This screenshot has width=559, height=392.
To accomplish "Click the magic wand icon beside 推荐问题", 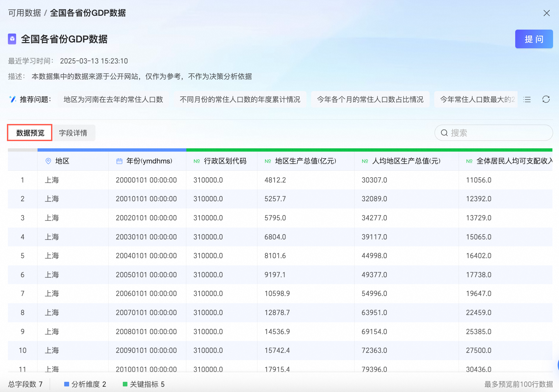I will [x=13, y=99].
